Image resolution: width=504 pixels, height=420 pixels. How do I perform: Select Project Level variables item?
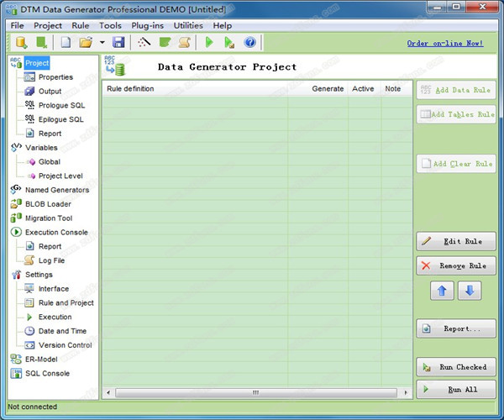[x=60, y=176]
